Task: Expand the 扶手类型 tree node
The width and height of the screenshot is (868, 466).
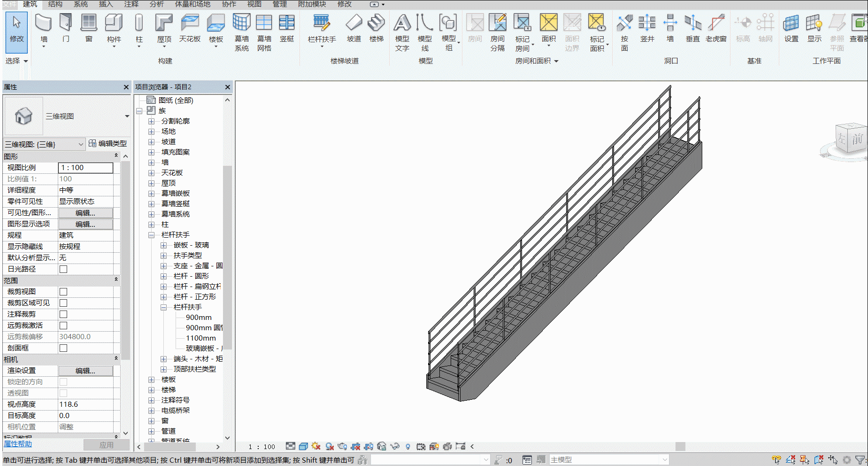Action: tap(164, 256)
